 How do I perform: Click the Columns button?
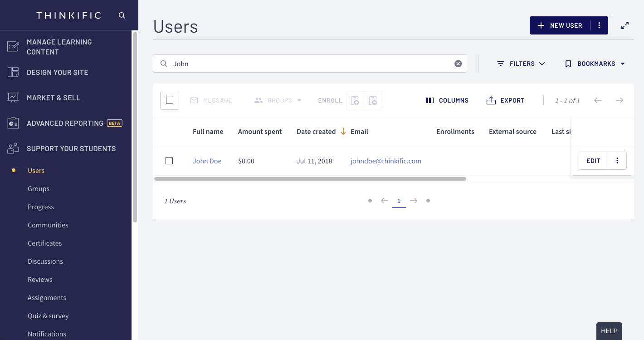[447, 100]
